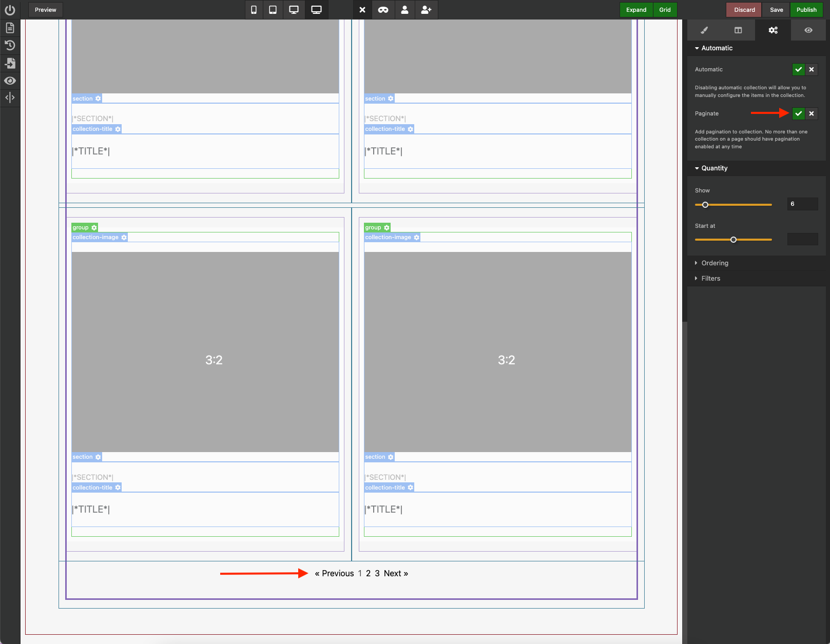Viewport: 830px width, 644px height.
Task: Click the incognito mask icon
Action: click(x=383, y=10)
